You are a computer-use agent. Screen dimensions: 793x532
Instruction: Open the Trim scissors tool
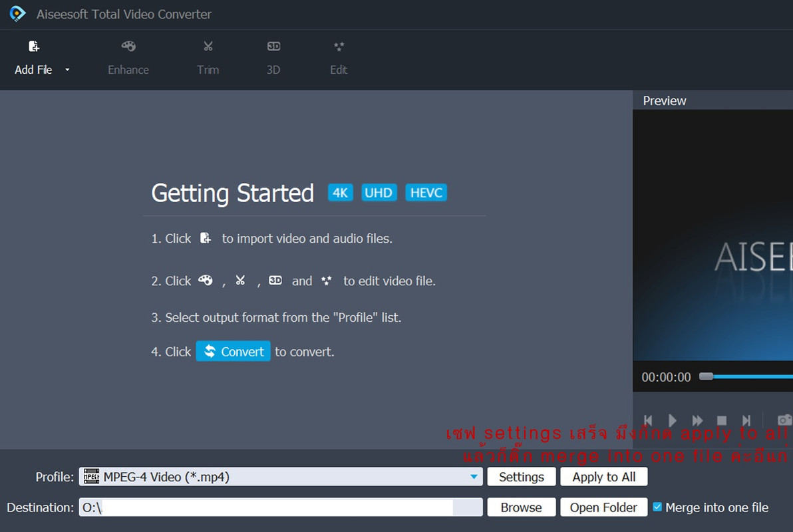pos(208,58)
